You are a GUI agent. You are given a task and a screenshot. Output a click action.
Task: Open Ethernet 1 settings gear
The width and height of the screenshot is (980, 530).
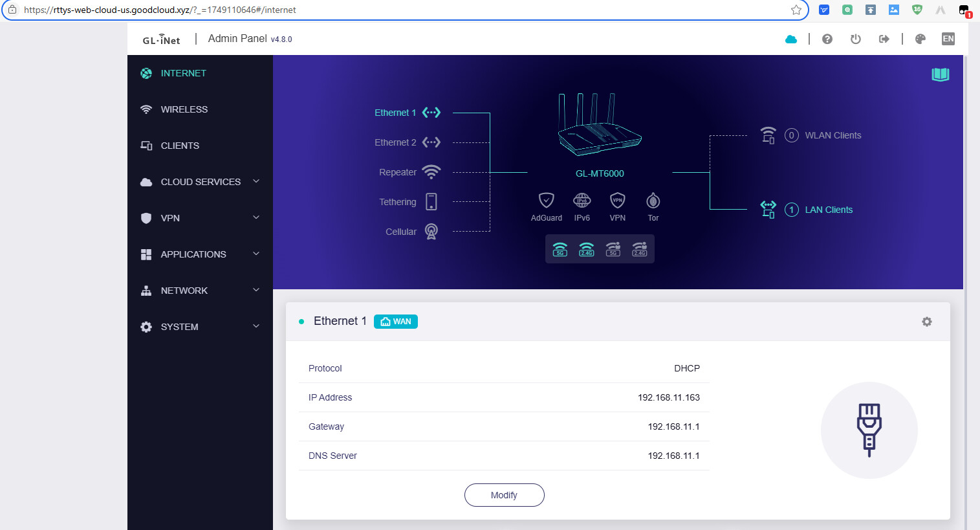[926, 322]
